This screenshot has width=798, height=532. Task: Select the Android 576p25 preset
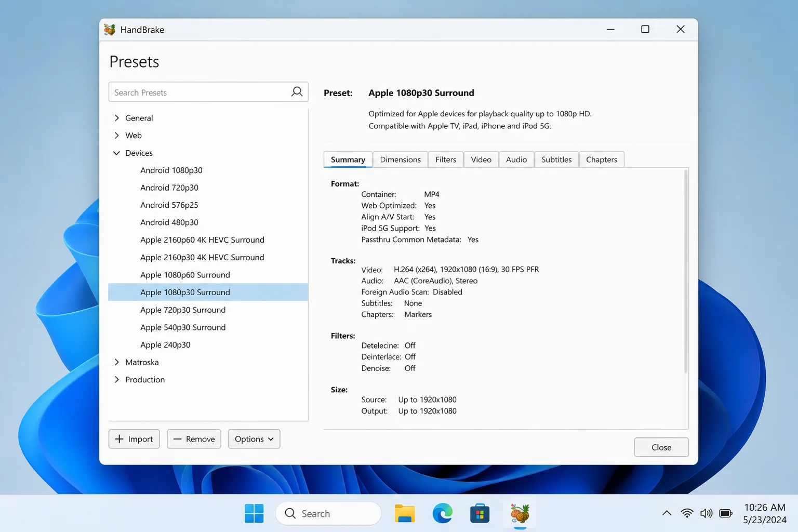click(169, 205)
